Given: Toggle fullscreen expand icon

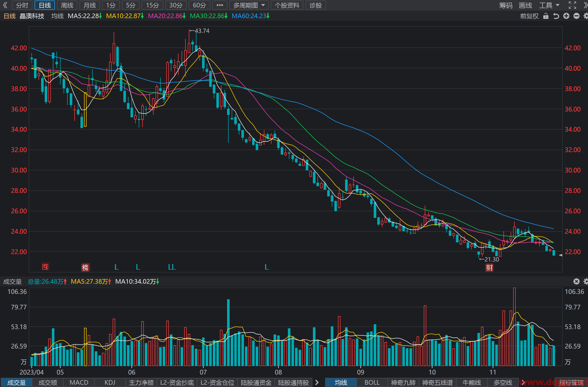Looking at the screenshot, I should pos(572,5).
